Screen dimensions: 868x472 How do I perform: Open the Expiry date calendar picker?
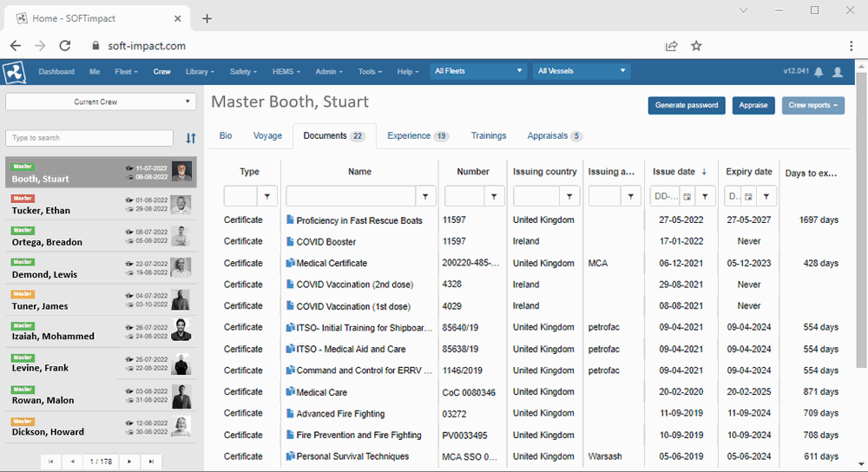748,196
